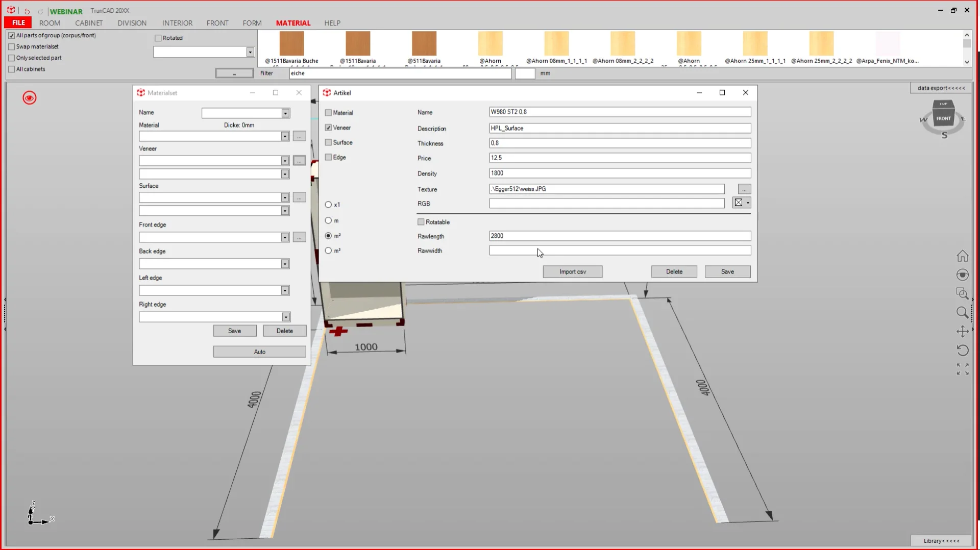Viewport: 980px width, 550px height.
Task: Click the fullscreen expand icon in right sidebar
Action: pyautogui.click(x=963, y=369)
